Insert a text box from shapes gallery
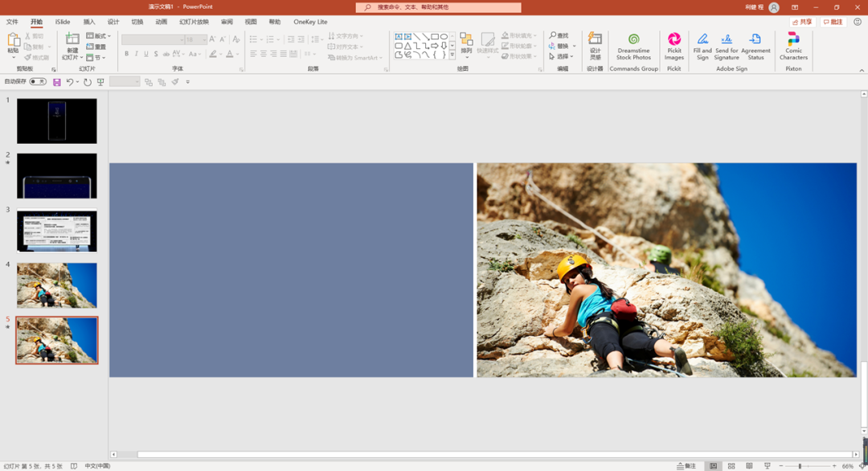The height and width of the screenshot is (471, 868). (399, 36)
